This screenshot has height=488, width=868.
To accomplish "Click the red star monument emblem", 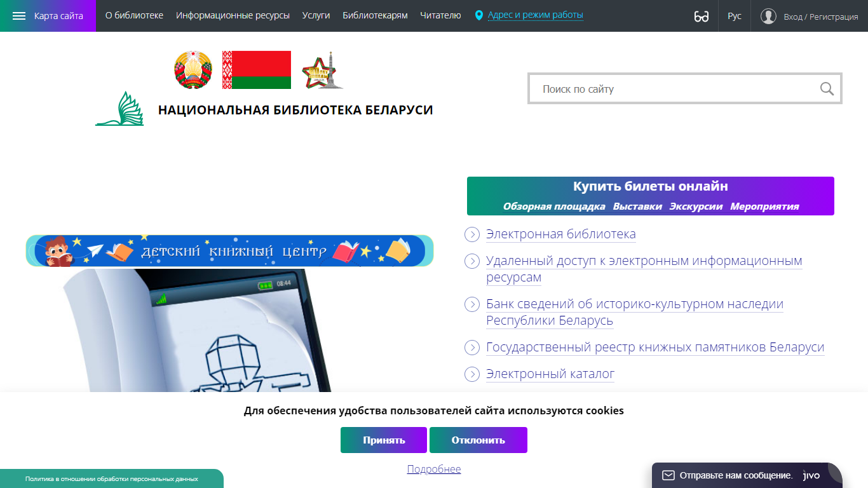I will pos(322,70).
